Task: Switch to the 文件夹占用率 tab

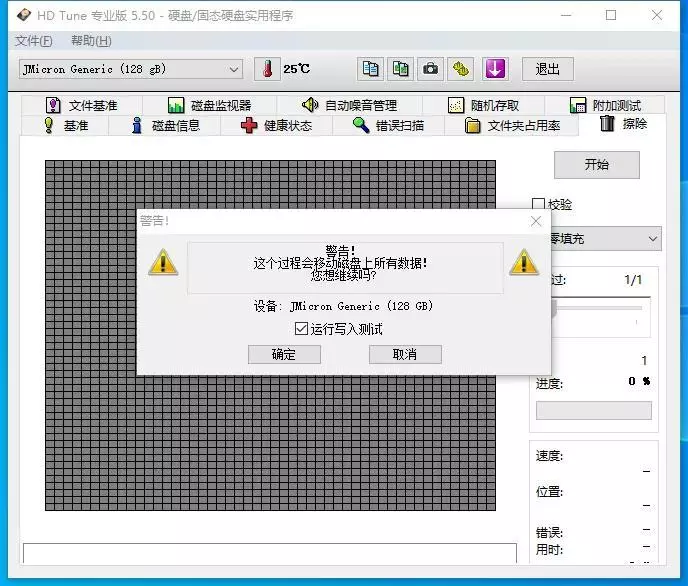Action: point(512,126)
